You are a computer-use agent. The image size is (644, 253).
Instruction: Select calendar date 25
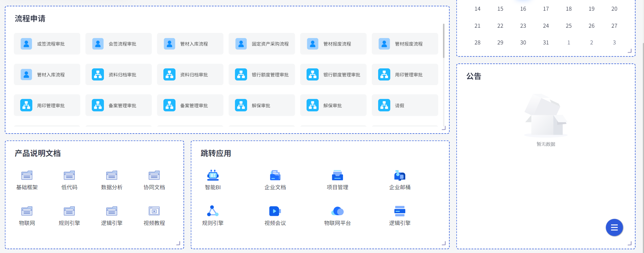(x=569, y=26)
